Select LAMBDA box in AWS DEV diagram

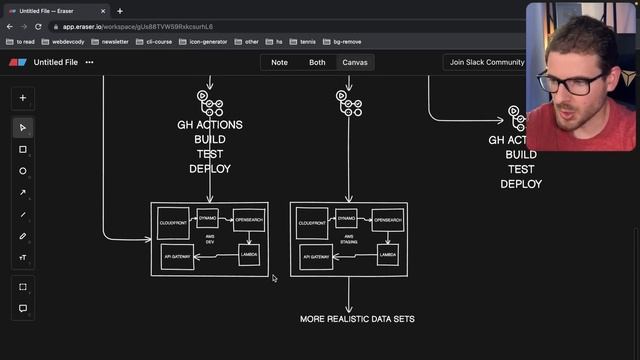coord(249,255)
